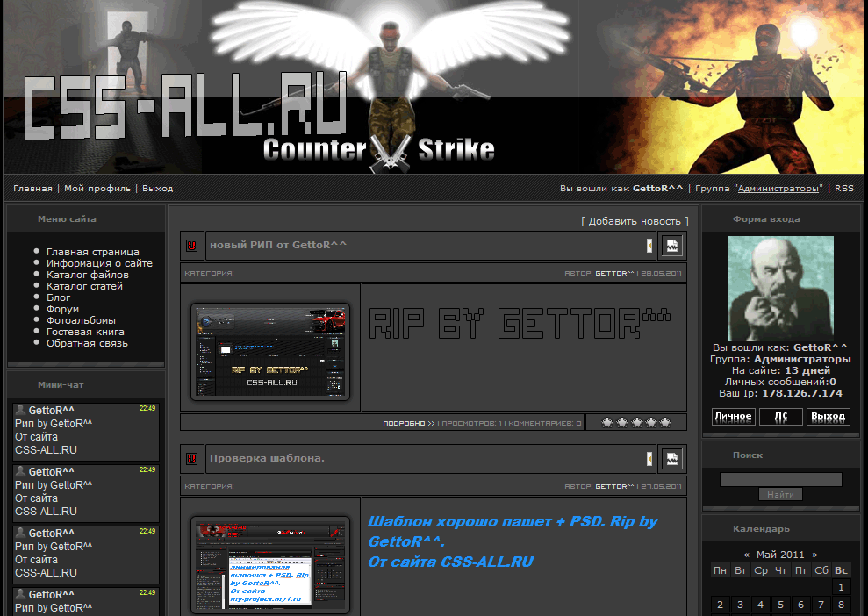Visit the Форум from the site menu
Screen dimensions: 868x616
coord(62,309)
